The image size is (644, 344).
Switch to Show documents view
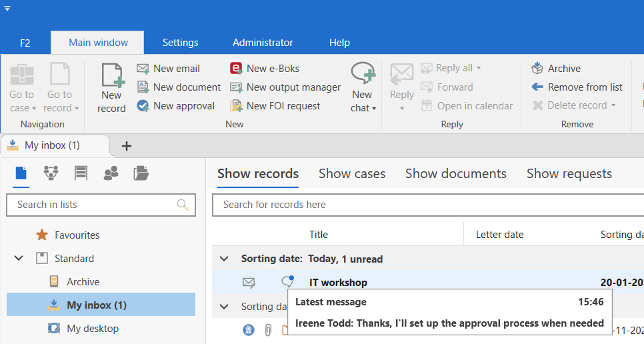(x=455, y=173)
